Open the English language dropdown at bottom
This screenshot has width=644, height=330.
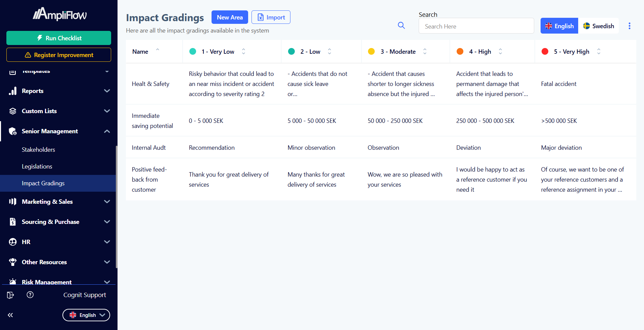(86, 315)
